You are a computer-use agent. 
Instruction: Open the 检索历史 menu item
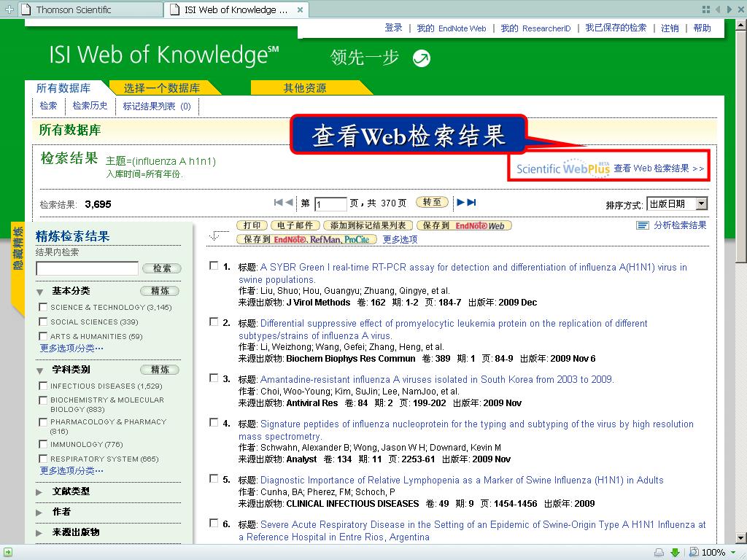tap(90, 106)
